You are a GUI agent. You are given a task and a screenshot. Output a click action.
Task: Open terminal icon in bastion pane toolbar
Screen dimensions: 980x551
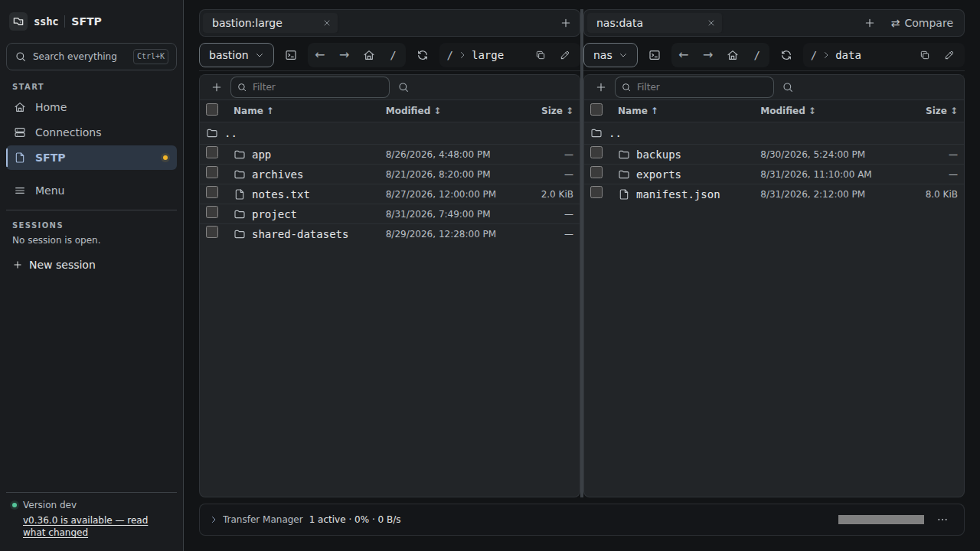click(291, 55)
